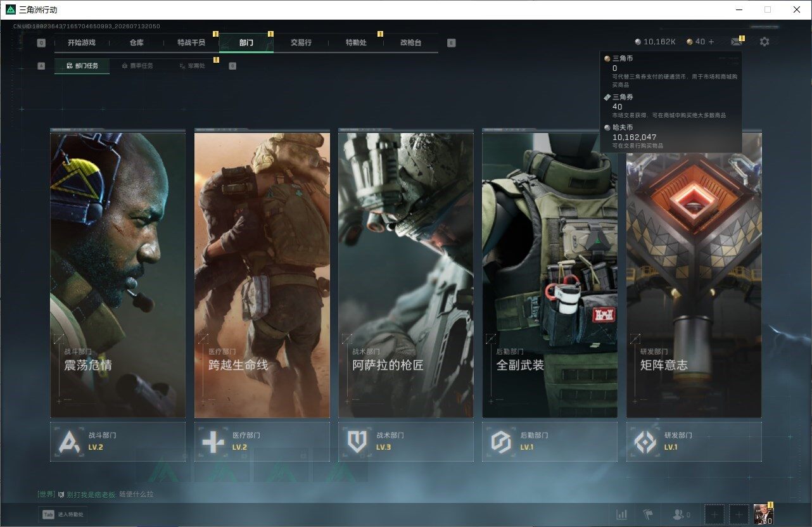Select the 军需处 sub-tab

pos(192,66)
